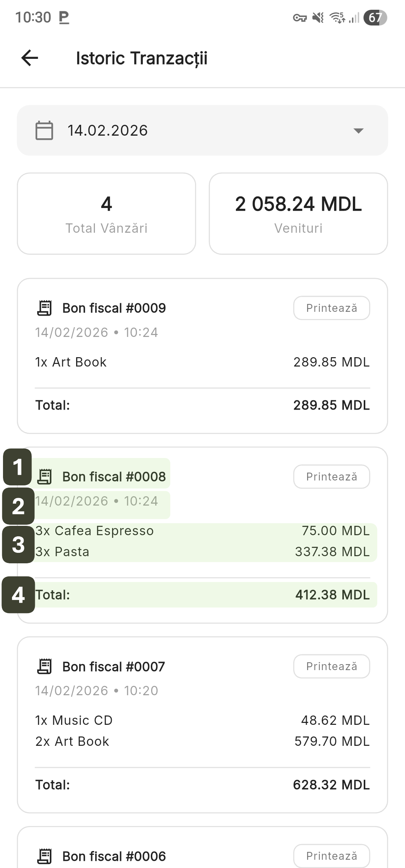Select the 3x Cafea Espresso line item

[x=94, y=531]
